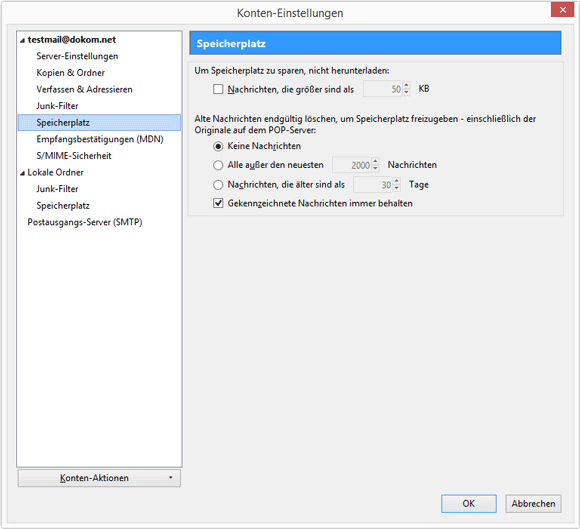Confirm settings with the OK button
Viewport: 580px width, 529px height.
tap(469, 503)
